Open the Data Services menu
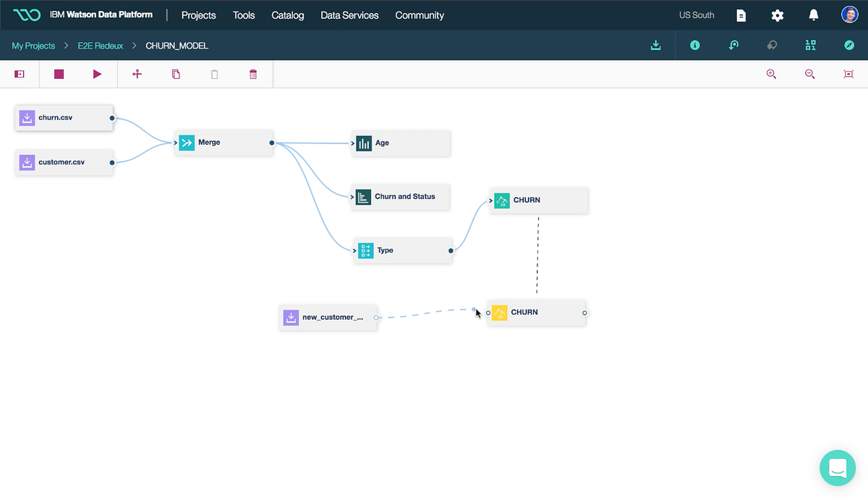Screen dimensions: 868x498 point(349,14)
